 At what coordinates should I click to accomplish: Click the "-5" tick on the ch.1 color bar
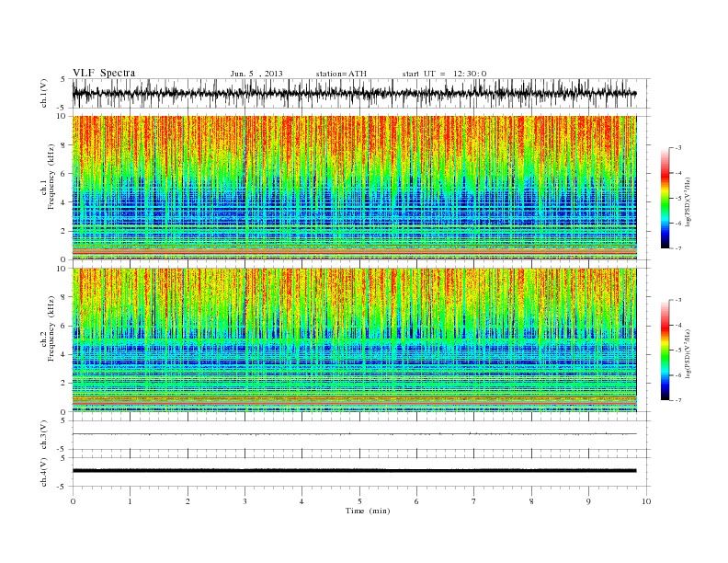pyautogui.click(x=678, y=199)
